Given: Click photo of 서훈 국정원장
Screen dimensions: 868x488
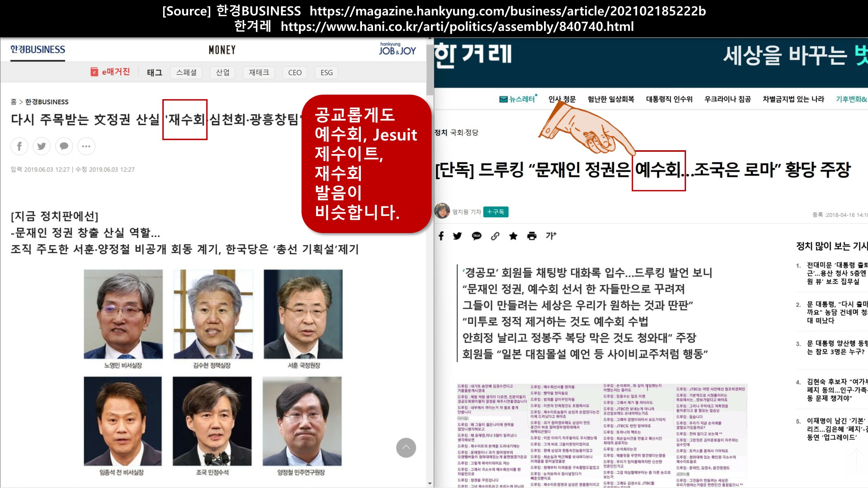Looking at the screenshot, I should 303,314.
